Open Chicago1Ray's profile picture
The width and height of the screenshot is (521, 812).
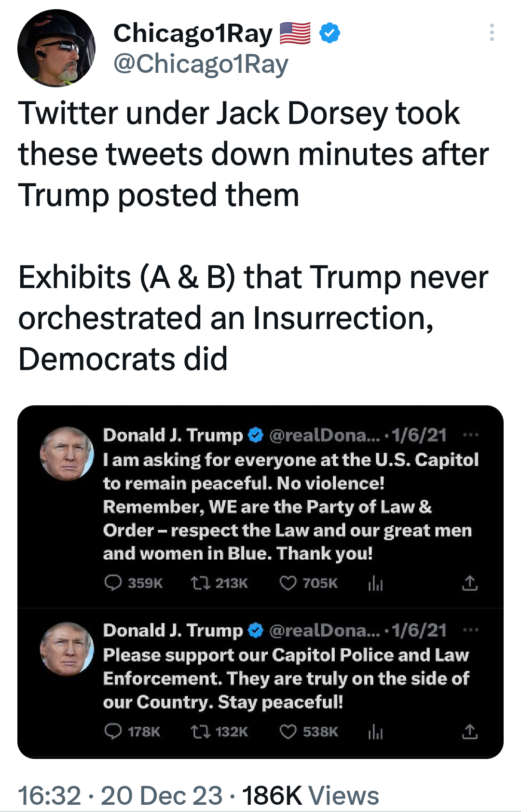pos(56,48)
